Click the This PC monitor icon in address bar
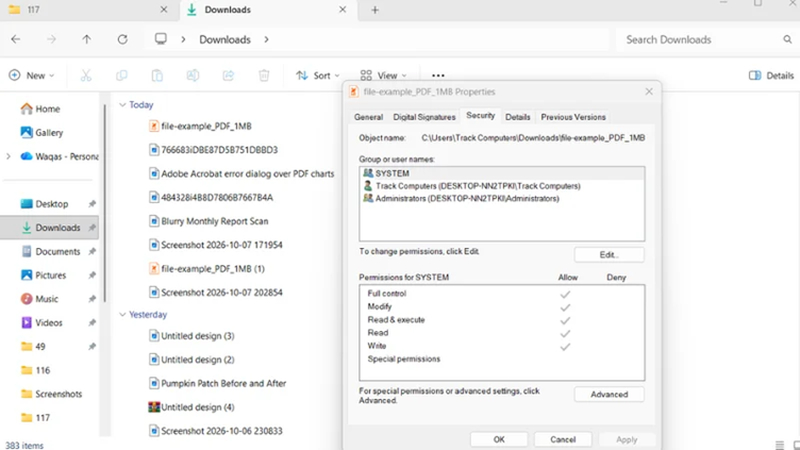Screen dimensions: 800x450 click(x=161, y=39)
